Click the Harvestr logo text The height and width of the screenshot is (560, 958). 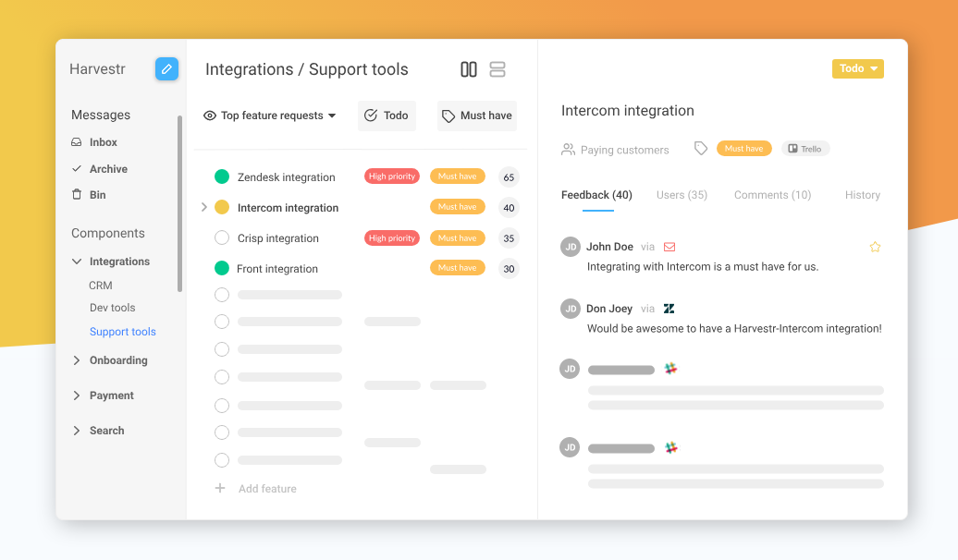coord(97,69)
